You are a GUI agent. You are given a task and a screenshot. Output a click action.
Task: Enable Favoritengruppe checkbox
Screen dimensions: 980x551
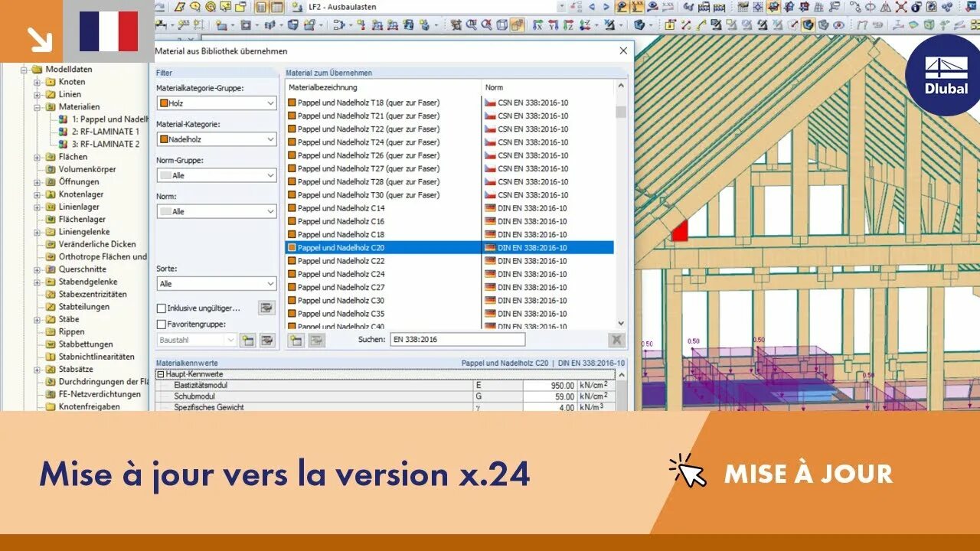[x=161, y=324]
